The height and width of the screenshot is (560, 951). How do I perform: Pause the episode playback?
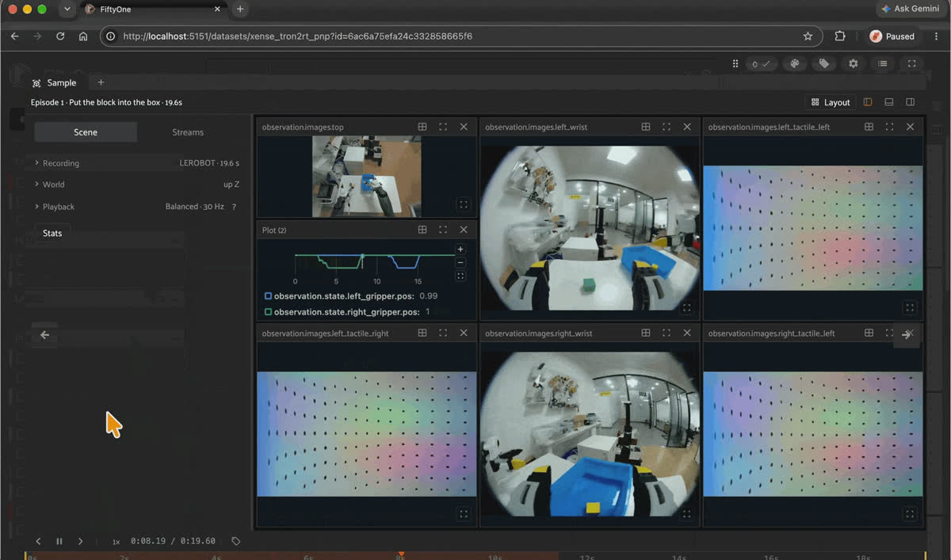(59, 541)
